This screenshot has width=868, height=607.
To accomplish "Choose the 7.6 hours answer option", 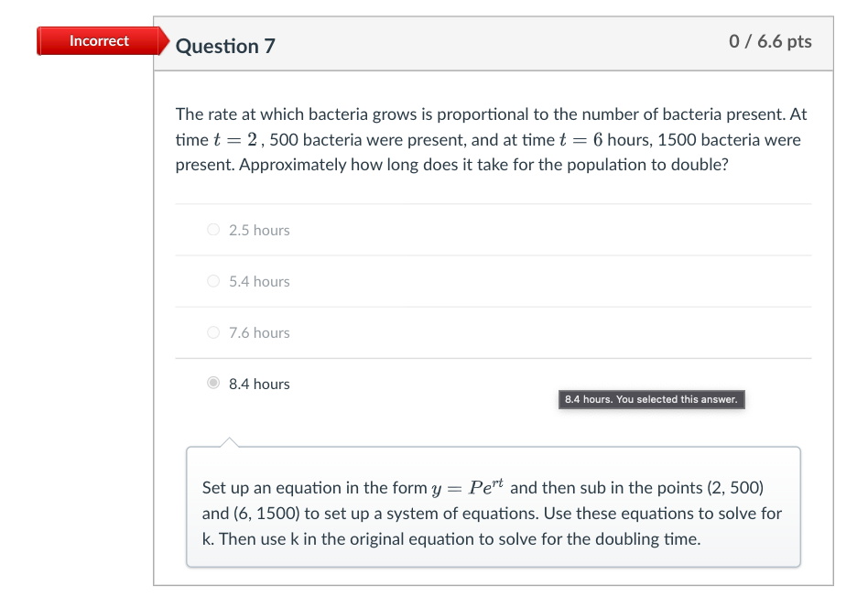I will click(x=212, y=332).
